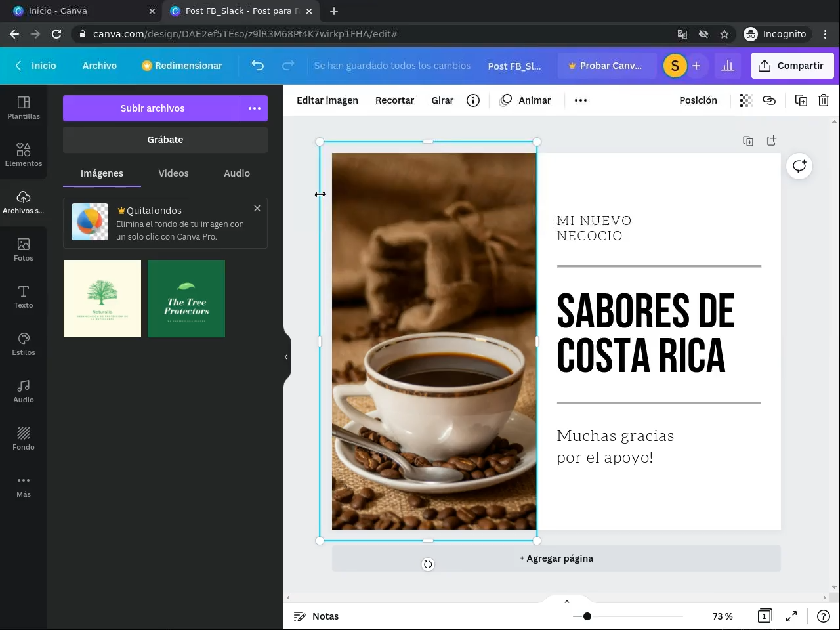Delete the selected image with the trash icon
The image size is (840, 630).
click(x=824, y=100)
